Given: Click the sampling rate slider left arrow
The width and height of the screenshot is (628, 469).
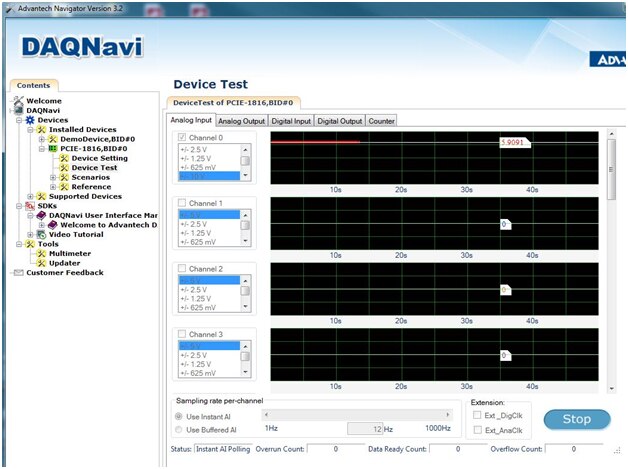Looking at the screenshot, I should point(266,415).
